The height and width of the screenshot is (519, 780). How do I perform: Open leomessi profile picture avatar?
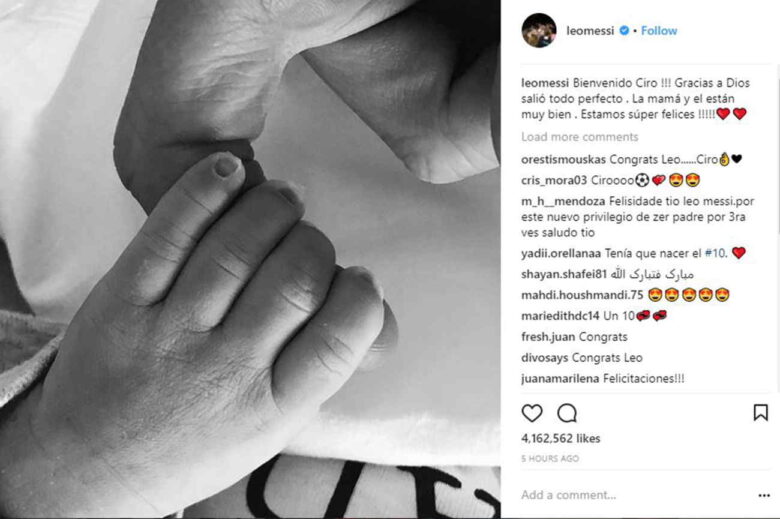coord(539,30)
